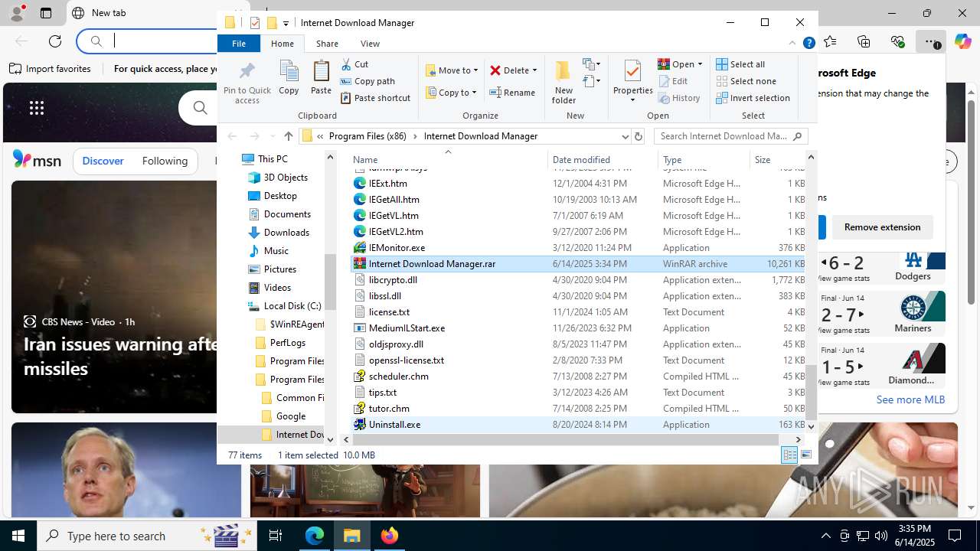
Task: Click Paste shortcut in ribbon
Action: coord(375,98)
